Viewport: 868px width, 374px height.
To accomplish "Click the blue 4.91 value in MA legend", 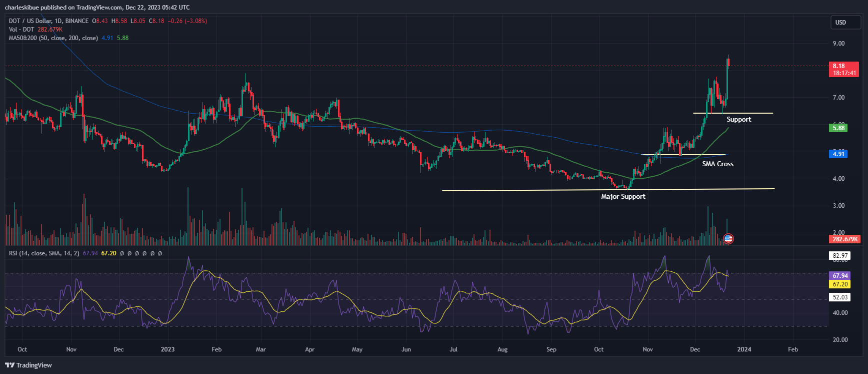I will click(x=107, y=38).
